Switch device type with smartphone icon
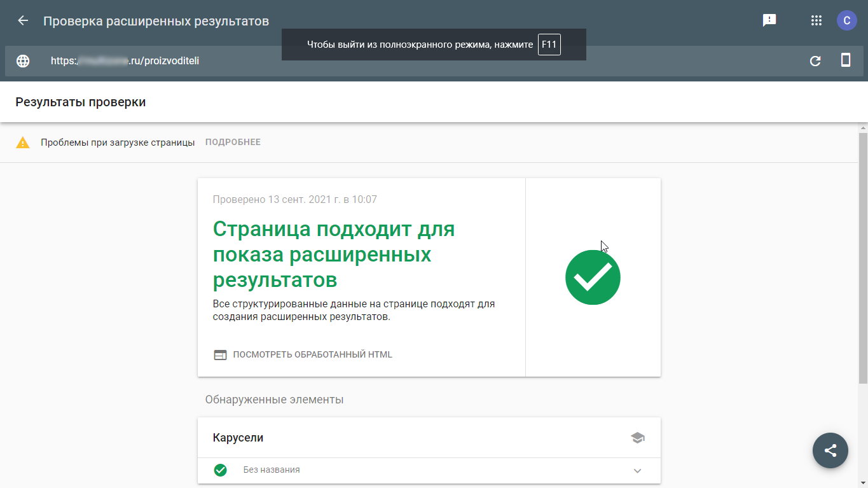This screenshot has width=868, height=488. 846,60
